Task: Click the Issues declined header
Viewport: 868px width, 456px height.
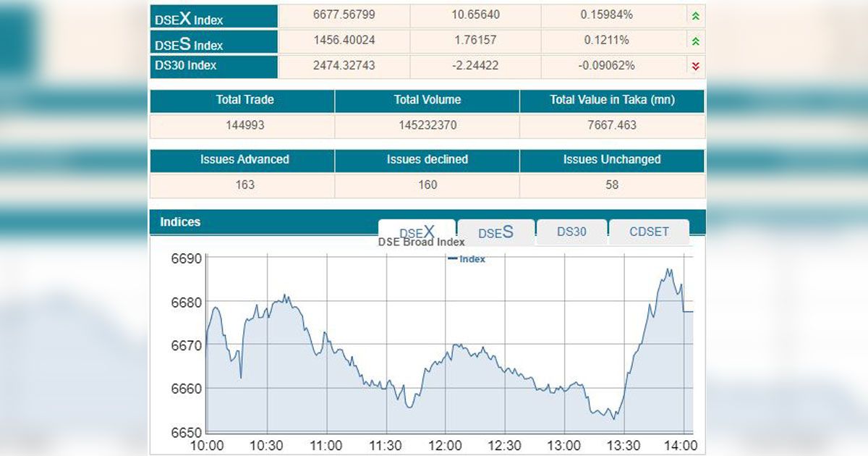Action: point(427,159)
